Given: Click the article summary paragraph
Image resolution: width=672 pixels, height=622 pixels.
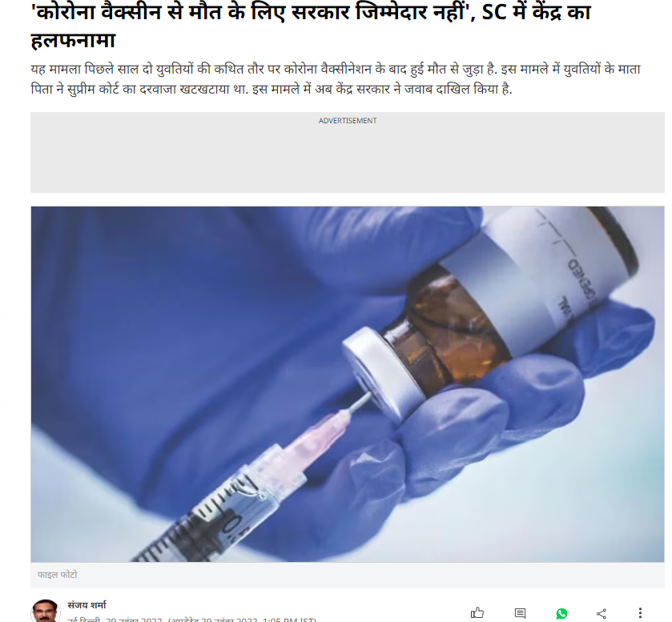Looking at the screenshot, I should pos(336,79).
